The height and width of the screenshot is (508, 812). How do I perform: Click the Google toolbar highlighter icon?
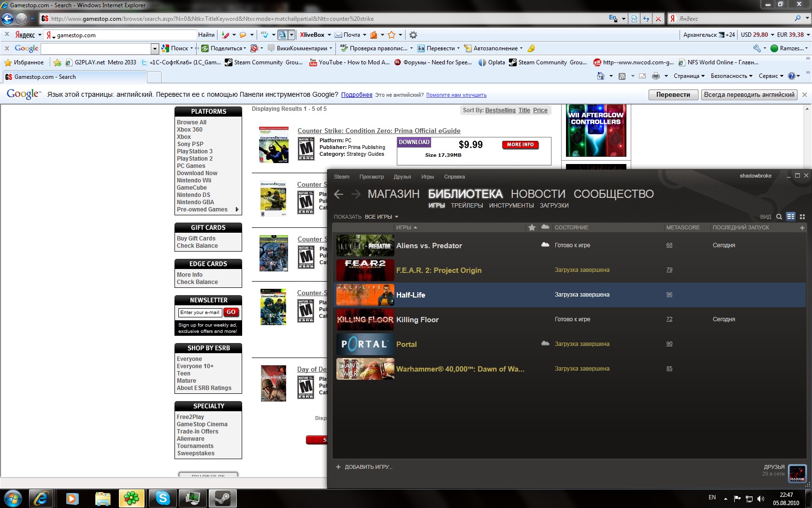[531, 48]
